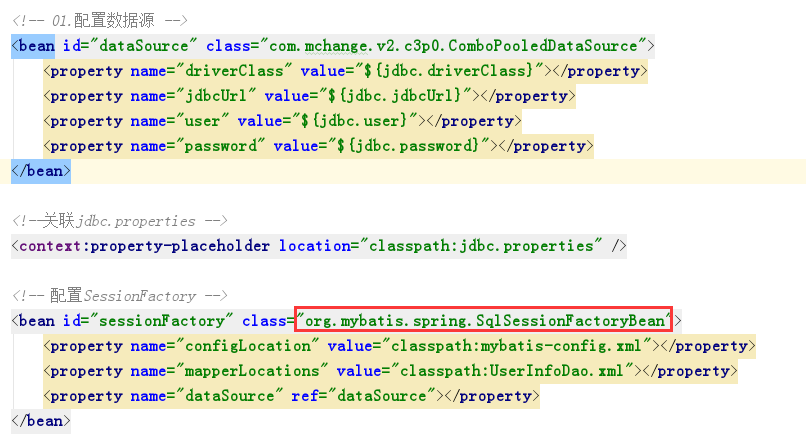The image size is (806, 440).
Task: Click the value classpath:UserInfoDao.xml
Action: point(512,371)
